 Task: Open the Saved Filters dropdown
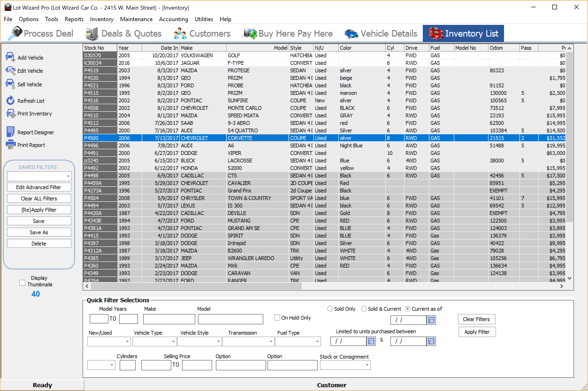click(x=68, y=176)
